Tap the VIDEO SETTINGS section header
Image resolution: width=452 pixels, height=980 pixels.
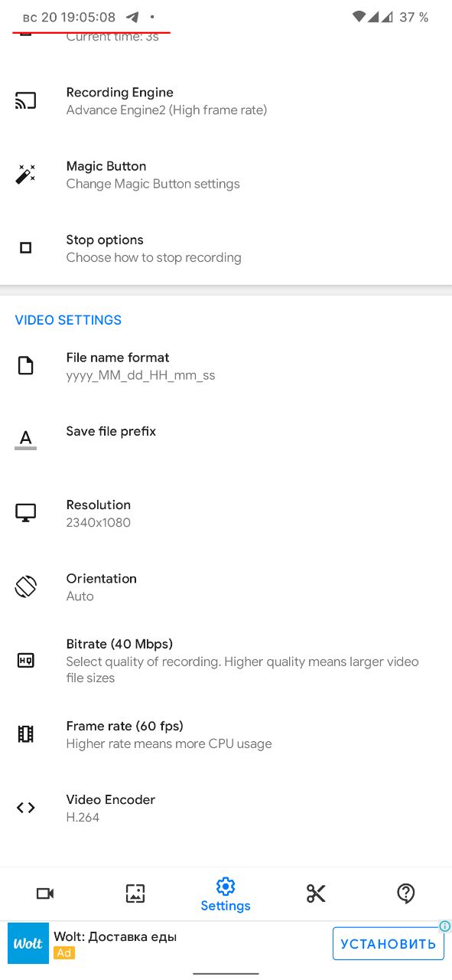[x=68, y=320]
